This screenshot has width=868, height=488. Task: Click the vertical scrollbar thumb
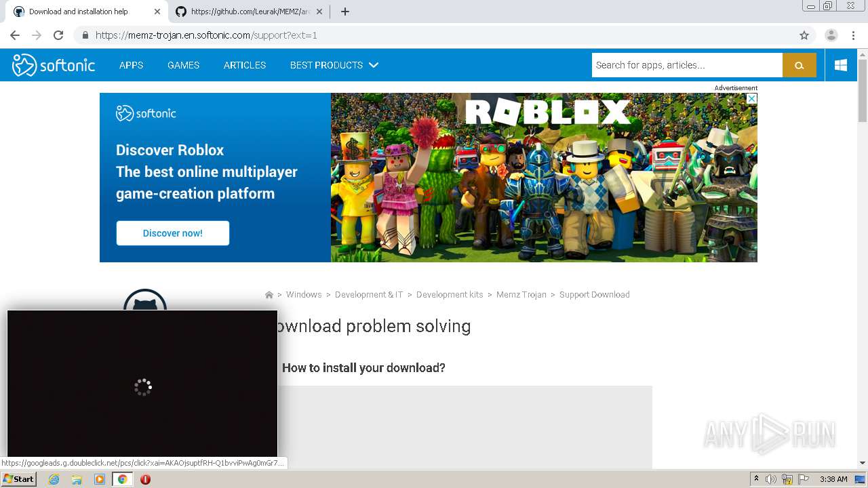pos(863,90)
